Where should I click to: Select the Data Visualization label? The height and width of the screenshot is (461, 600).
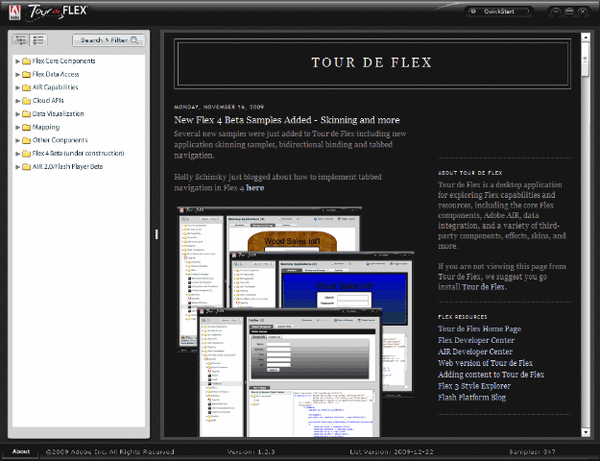pyautogui.click(x=58, y=114)
